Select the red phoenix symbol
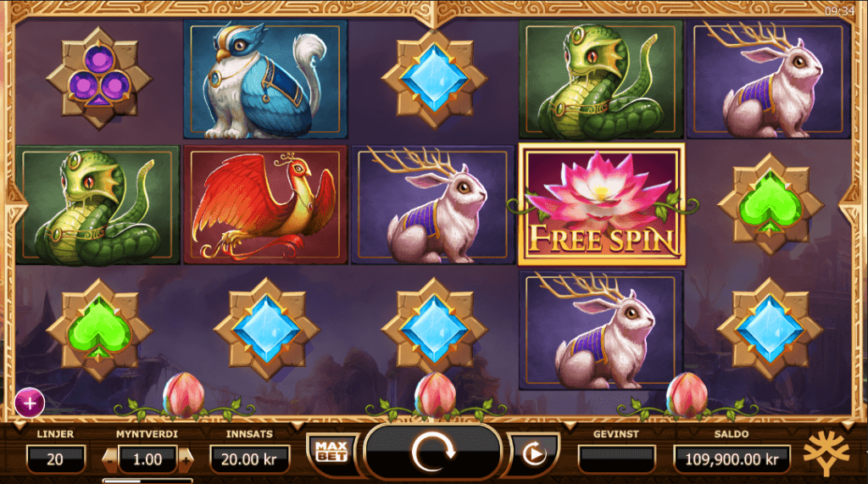 click(265, 204)
